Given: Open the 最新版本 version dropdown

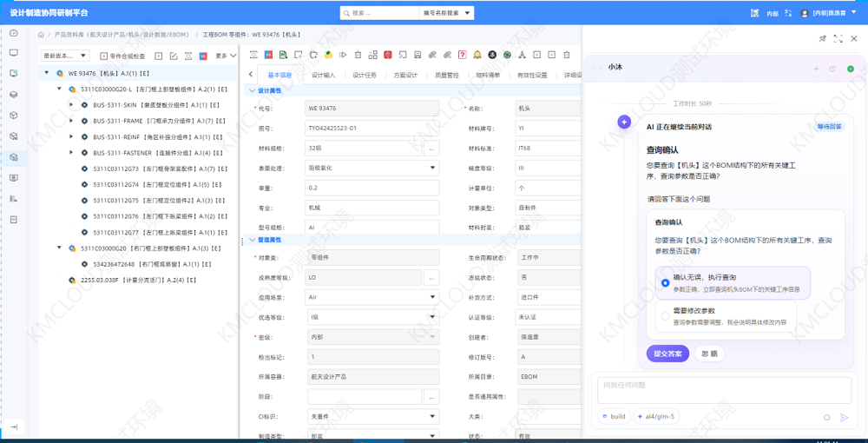Looking at the screenshot, I should point(65,56).
